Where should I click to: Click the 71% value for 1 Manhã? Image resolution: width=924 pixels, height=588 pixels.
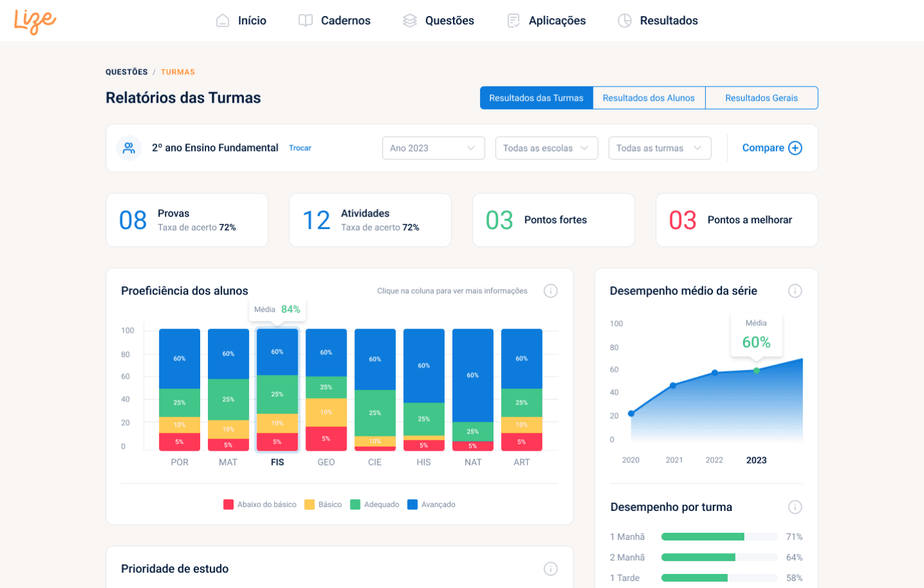click(794, 537)
